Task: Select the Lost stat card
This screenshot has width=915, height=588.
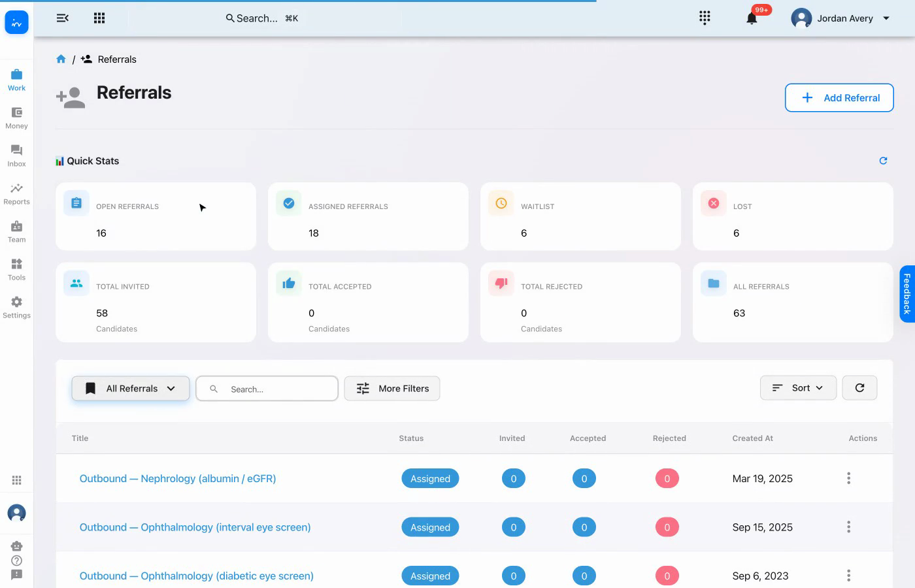Action: pos(793,216)
